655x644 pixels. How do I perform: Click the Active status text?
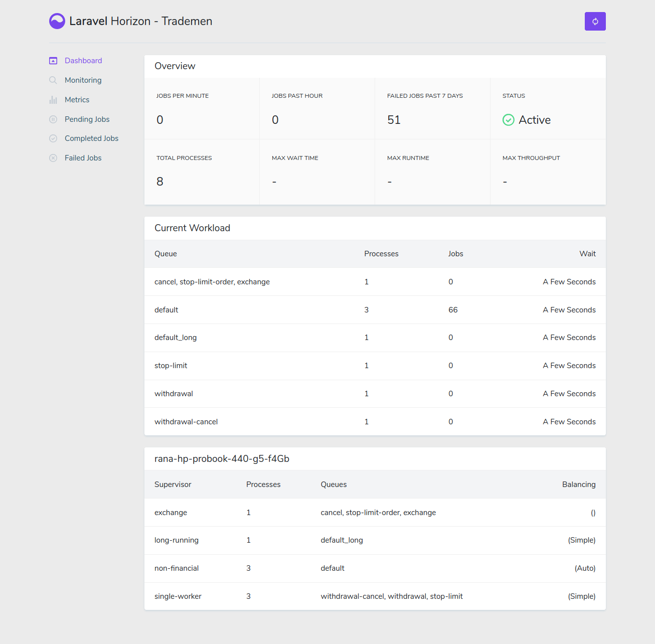(x=535, y=120)
